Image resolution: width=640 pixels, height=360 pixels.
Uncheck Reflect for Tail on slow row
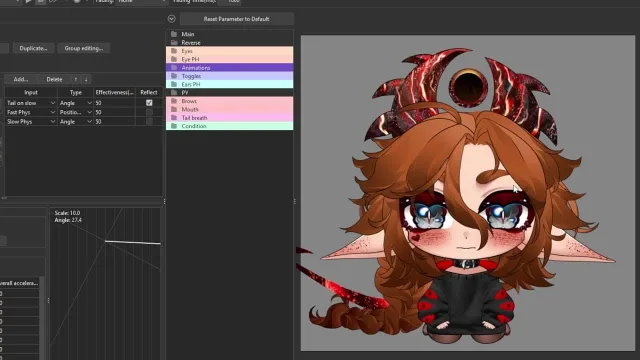(149, 103)
